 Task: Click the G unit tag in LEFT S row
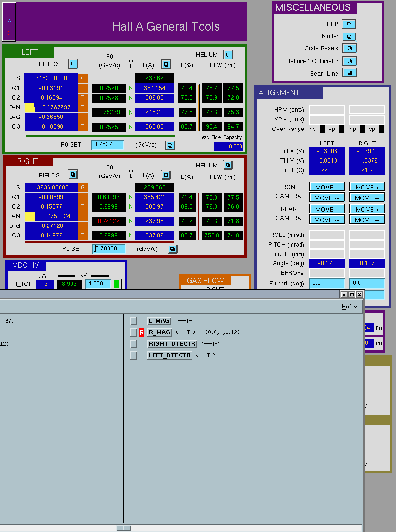(x=83, y=78)
